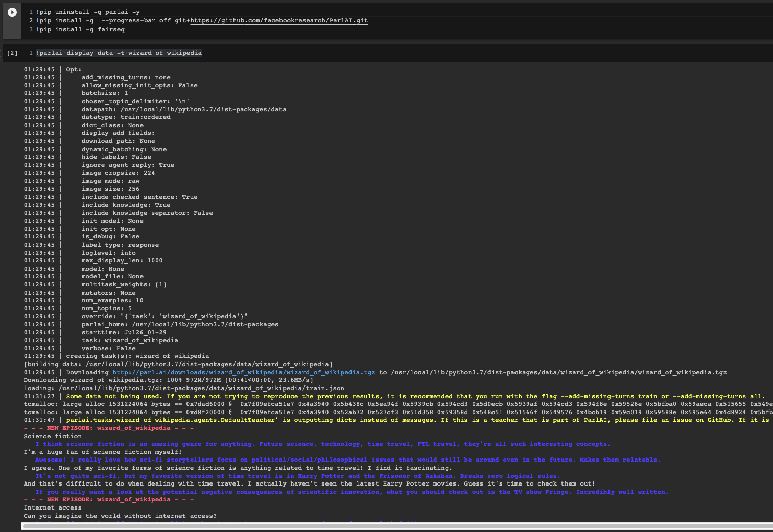
Task: Click the 'creating task(s): wizard_of_wikipedia' line
Action: pyautogui.click(x=137, y=356)
